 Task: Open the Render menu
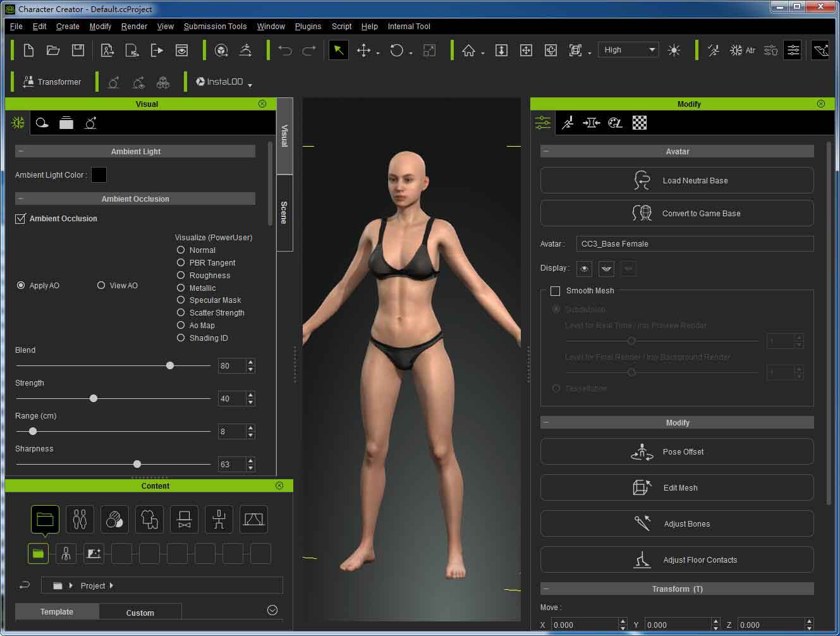[x=133, y=26]
